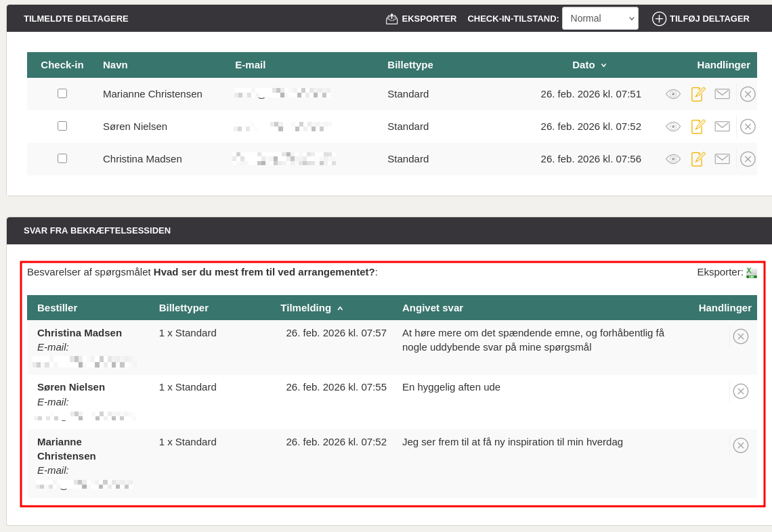
Task: Tick check-in box for Søren Nielsen
Action: click(x=62, y=126)
